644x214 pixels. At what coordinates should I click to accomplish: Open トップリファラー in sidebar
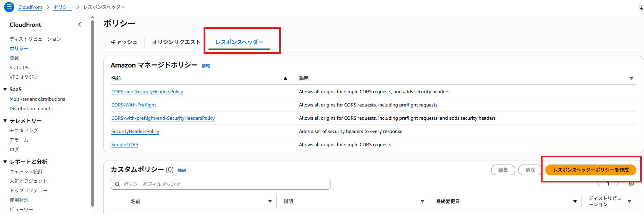29,191
